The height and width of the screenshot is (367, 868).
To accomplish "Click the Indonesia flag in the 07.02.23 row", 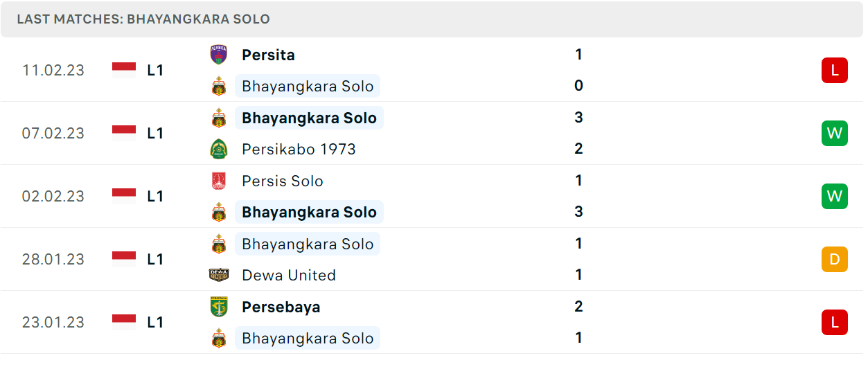I will 124,133.
